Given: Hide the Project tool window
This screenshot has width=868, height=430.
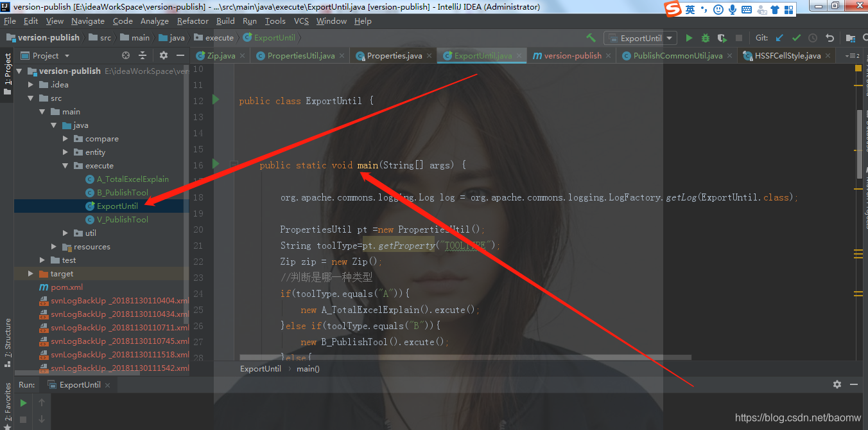Looking at the screenshot, I should [179, 55].
